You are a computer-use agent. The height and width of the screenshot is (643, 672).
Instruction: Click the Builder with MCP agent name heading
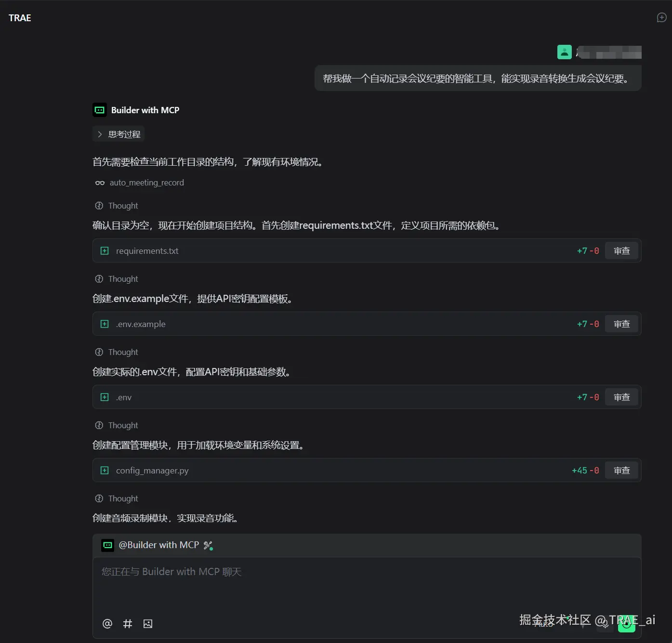[x=145, y=110]
